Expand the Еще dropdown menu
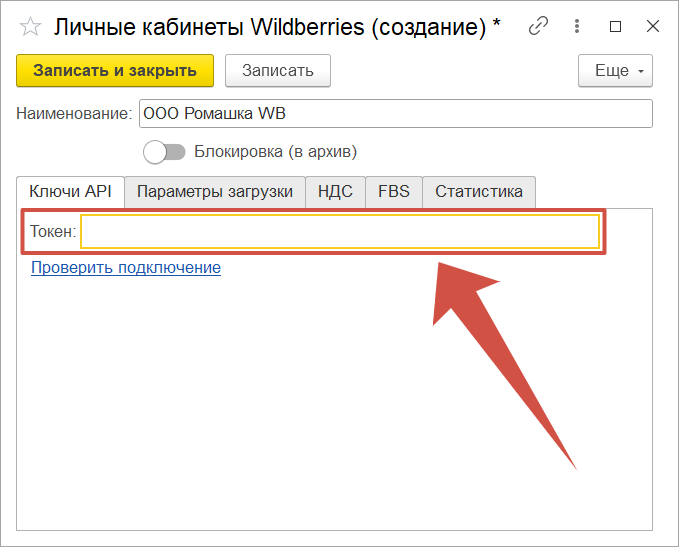 tap(615, 71)
